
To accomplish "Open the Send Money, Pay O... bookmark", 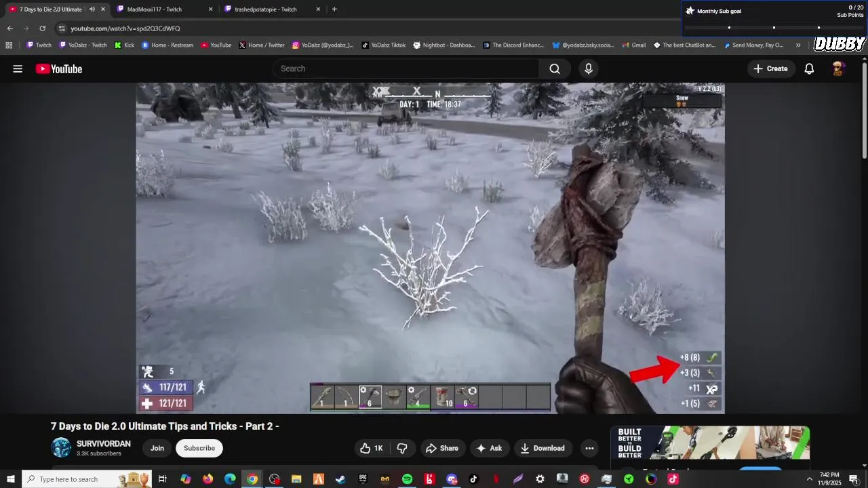I will click(753, 45).
